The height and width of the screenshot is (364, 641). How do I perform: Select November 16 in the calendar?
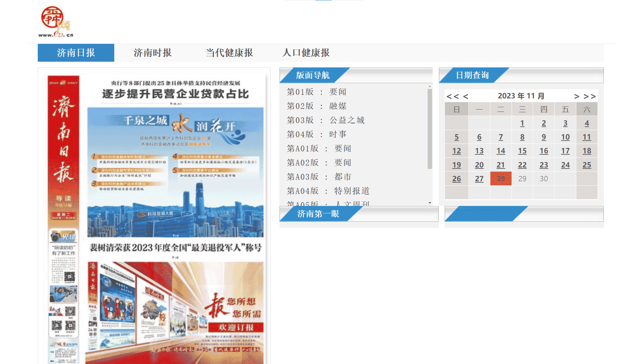click(544, 151)
